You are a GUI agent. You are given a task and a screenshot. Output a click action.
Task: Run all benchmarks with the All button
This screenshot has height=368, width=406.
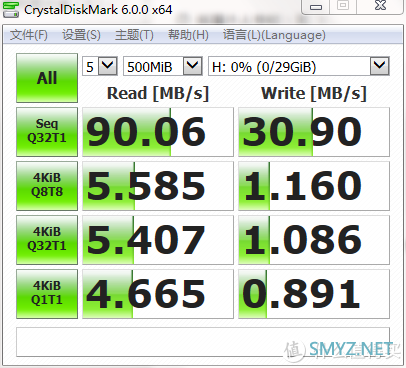coord(47,78)
